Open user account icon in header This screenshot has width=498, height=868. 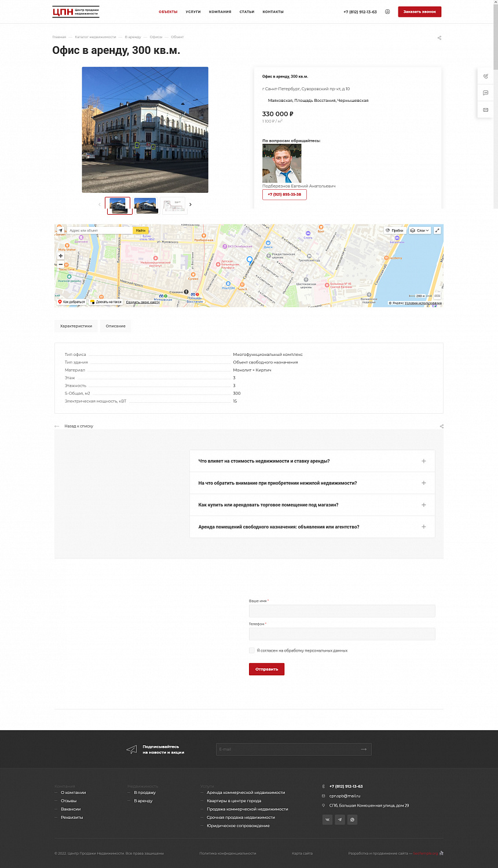(x=387, y=12)
